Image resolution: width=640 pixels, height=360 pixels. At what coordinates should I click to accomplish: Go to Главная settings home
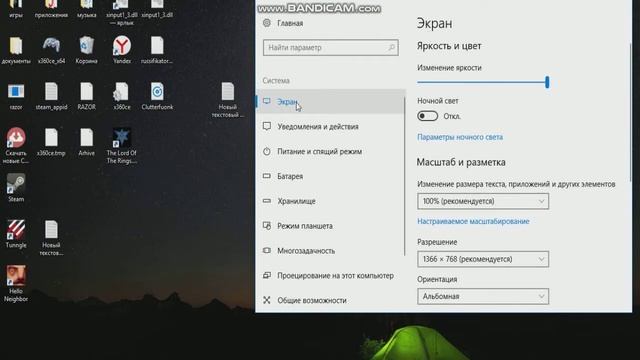(284, 23)
